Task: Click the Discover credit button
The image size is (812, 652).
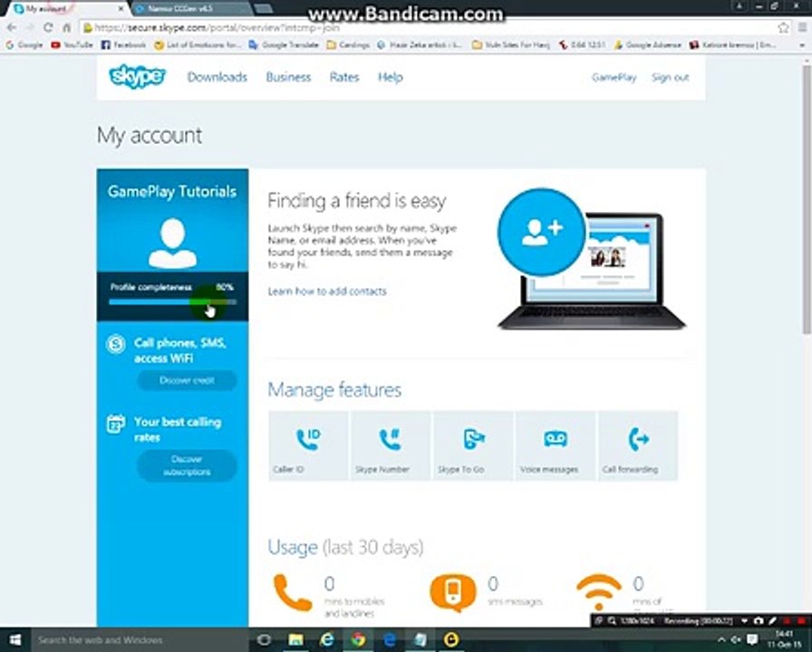Action: click(x=187, y=380)
